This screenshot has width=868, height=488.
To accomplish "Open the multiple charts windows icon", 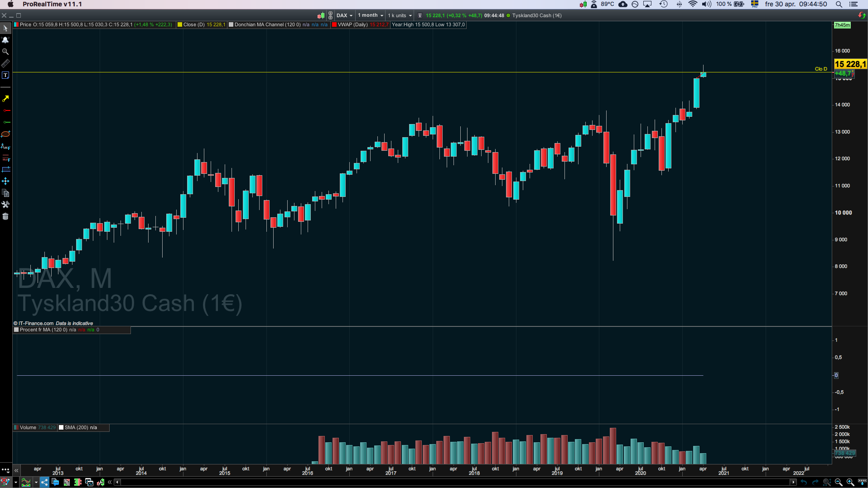I will (89, 482).
